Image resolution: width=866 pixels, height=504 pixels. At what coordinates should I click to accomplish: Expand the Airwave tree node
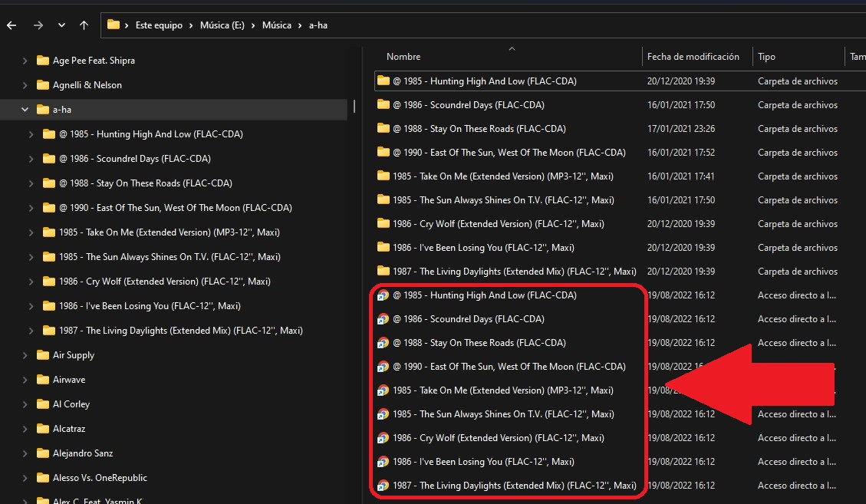25,380
